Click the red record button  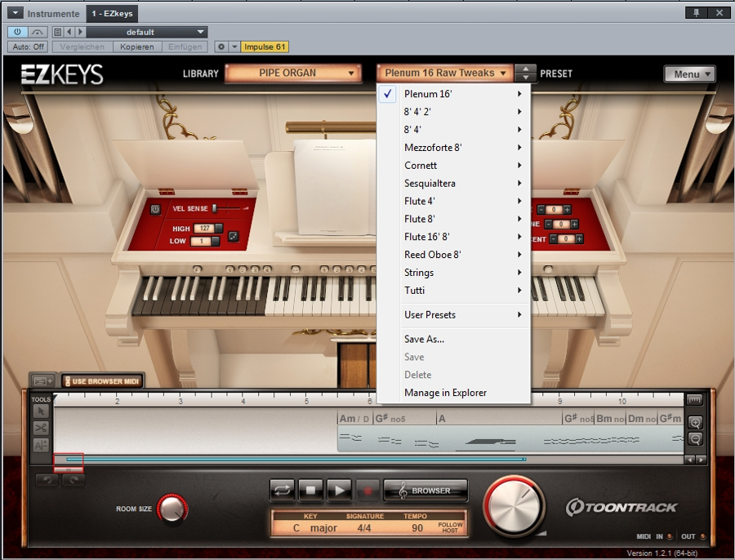367,490
